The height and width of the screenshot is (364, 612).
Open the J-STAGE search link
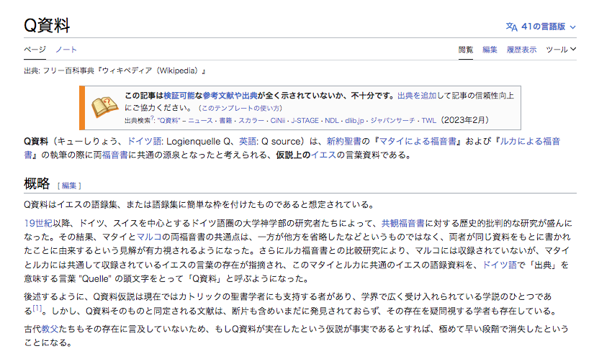[305, 121]
